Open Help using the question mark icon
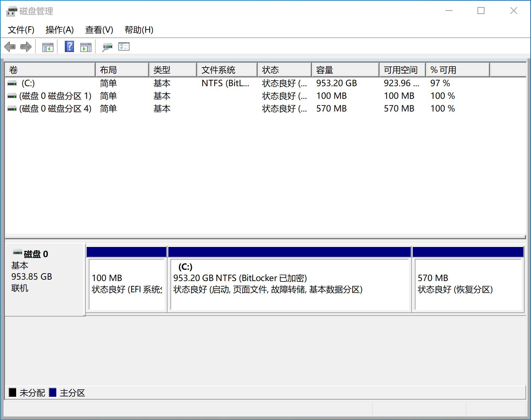 coord(69,46)
